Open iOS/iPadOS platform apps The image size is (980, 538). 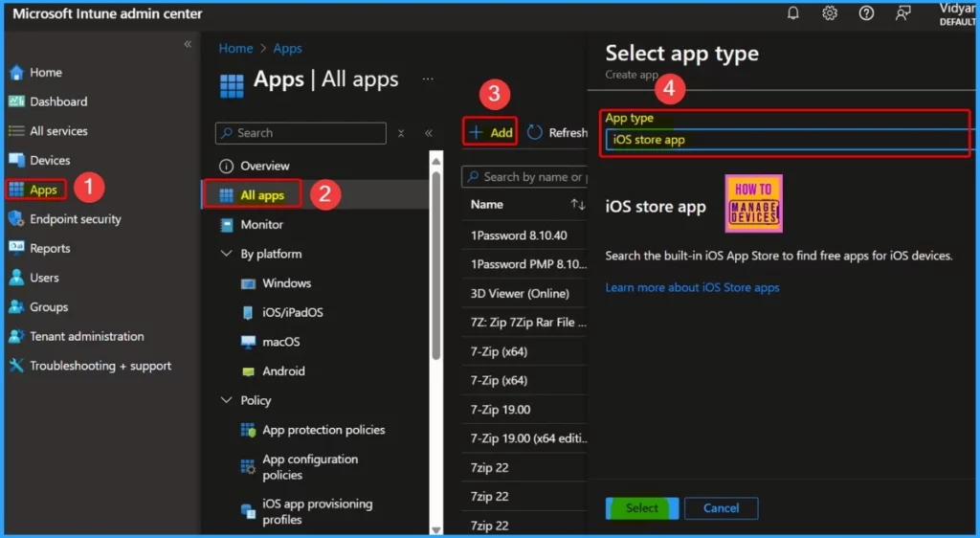point(293,312)
